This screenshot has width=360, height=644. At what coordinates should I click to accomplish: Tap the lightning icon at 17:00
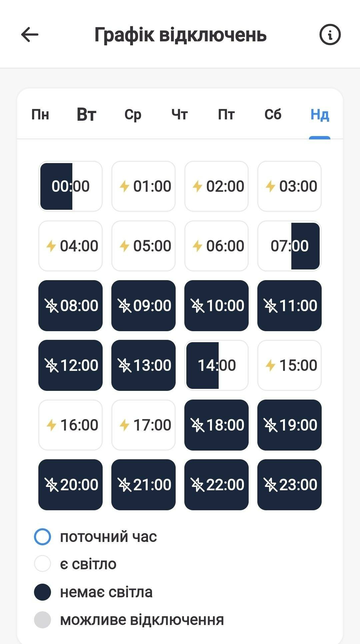pos(124,425)
